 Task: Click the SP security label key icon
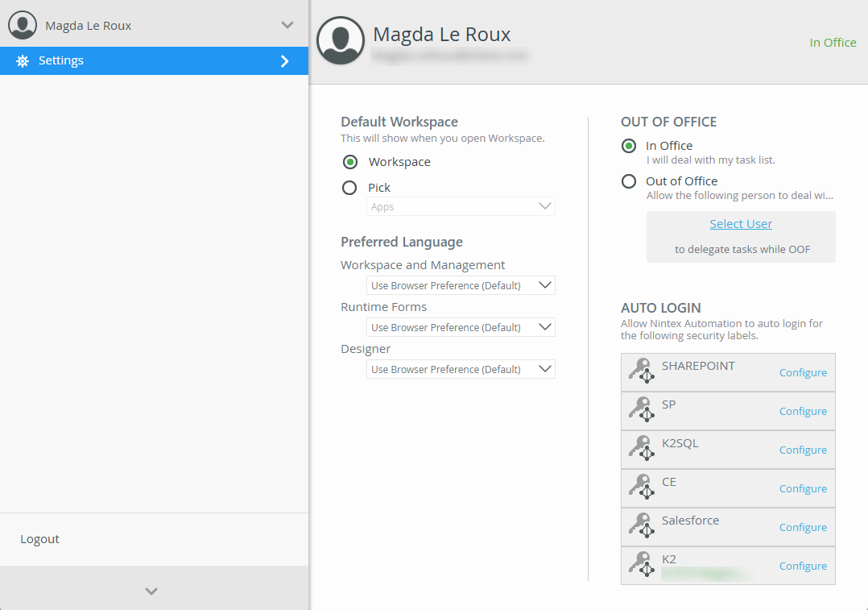pos(641,409)
